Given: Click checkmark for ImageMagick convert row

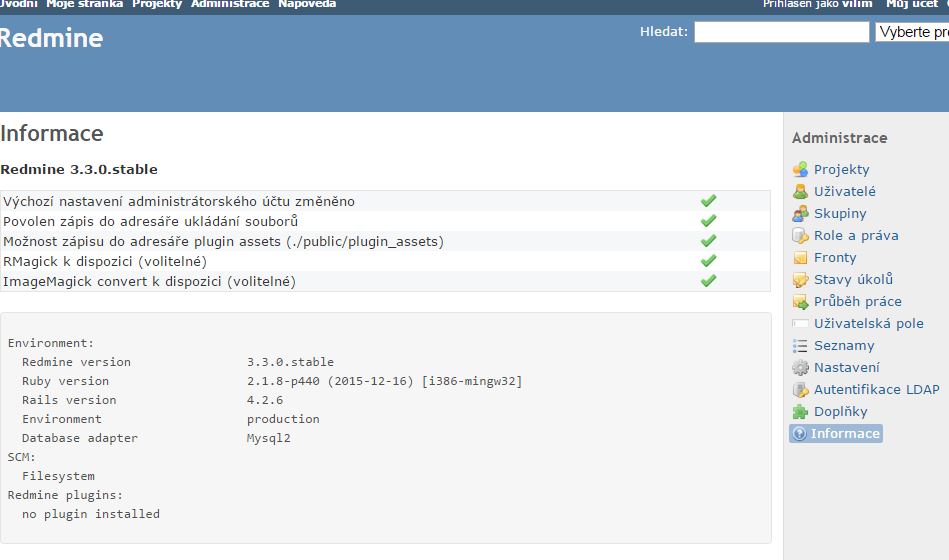Looking at the screenshot, I should [708, 280].
